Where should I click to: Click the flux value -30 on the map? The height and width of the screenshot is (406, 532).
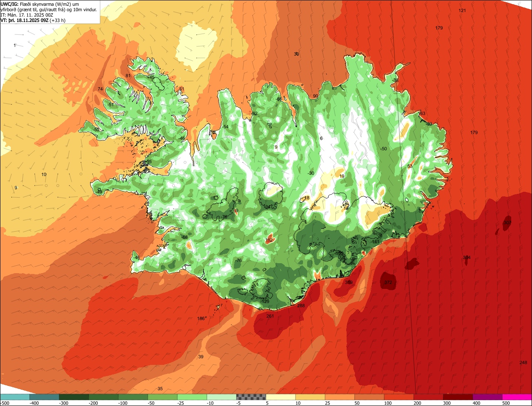(310, 174)
